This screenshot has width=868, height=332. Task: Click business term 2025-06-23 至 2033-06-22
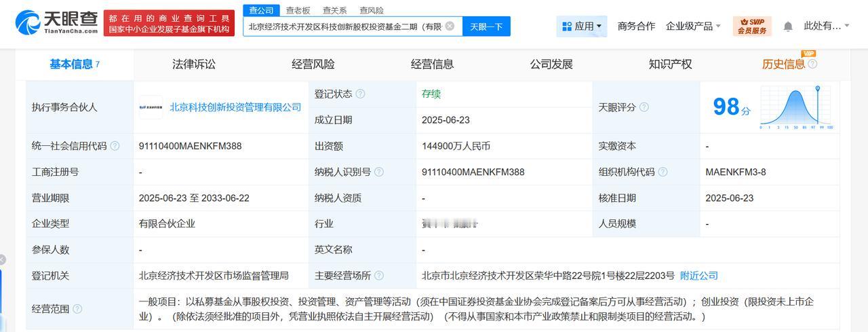(x=194, y=198)
